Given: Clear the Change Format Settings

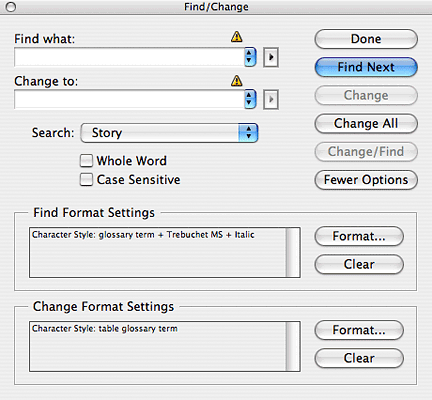Looking at the screenshot, I should (359, 358).
